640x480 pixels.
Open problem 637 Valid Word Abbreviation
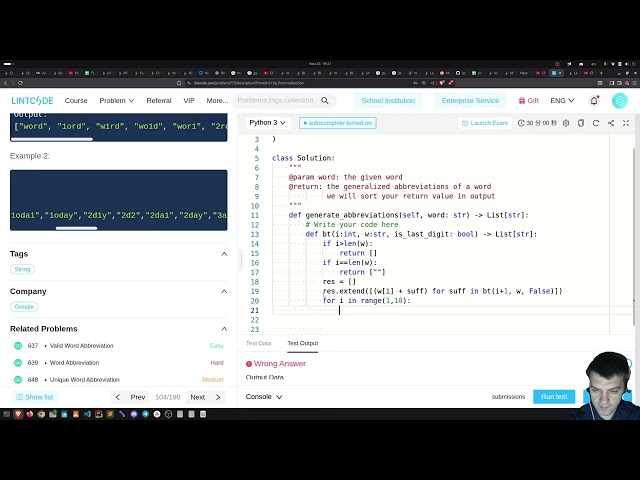click(x=81, y=346)
